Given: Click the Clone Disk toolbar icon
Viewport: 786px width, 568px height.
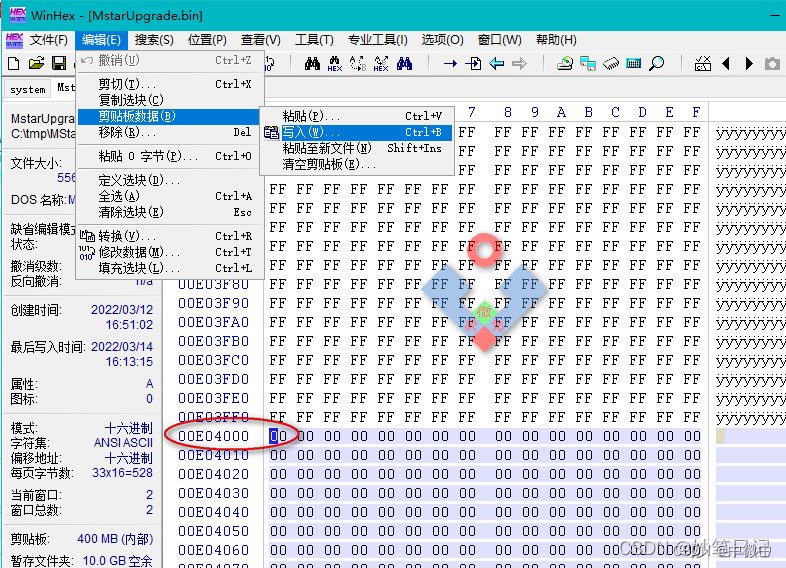Looking at the screenshot, I should [x=587, y=63].
